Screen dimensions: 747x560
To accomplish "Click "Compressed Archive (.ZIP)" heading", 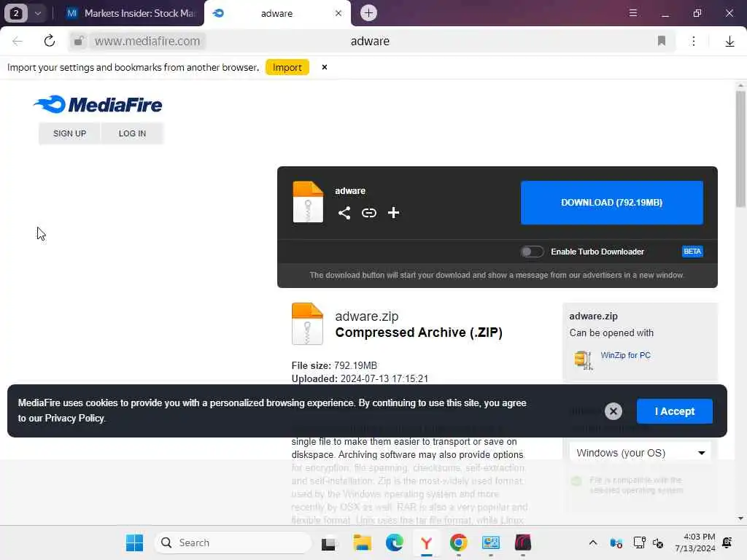I will (419, 332).
